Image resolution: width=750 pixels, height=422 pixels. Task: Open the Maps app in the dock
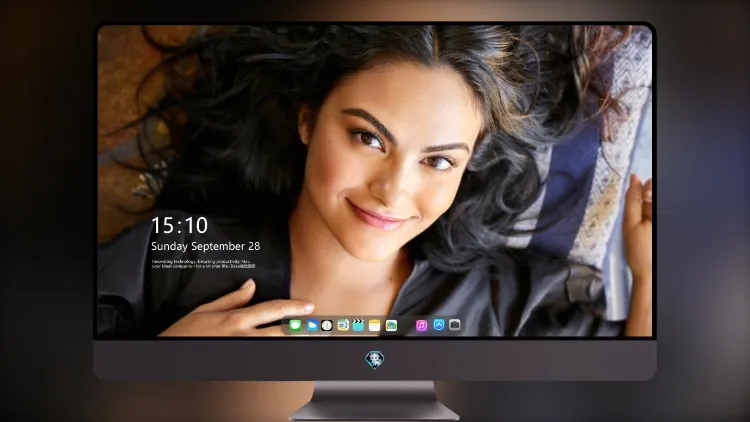[x=343, y=325]
